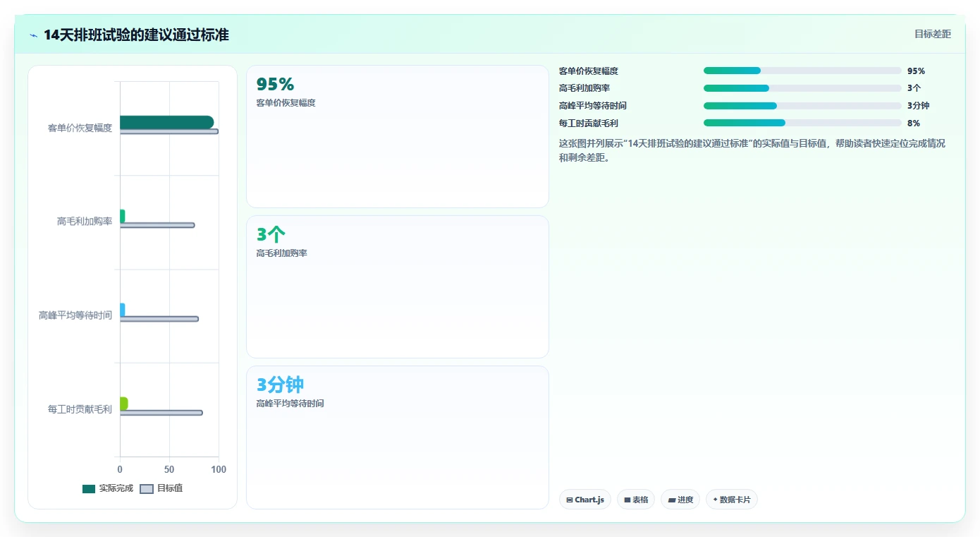The width and height of the screenshot is (980, 537).
Task: Click the bar icon in the 进度 tag
Action: click(672, 500)
